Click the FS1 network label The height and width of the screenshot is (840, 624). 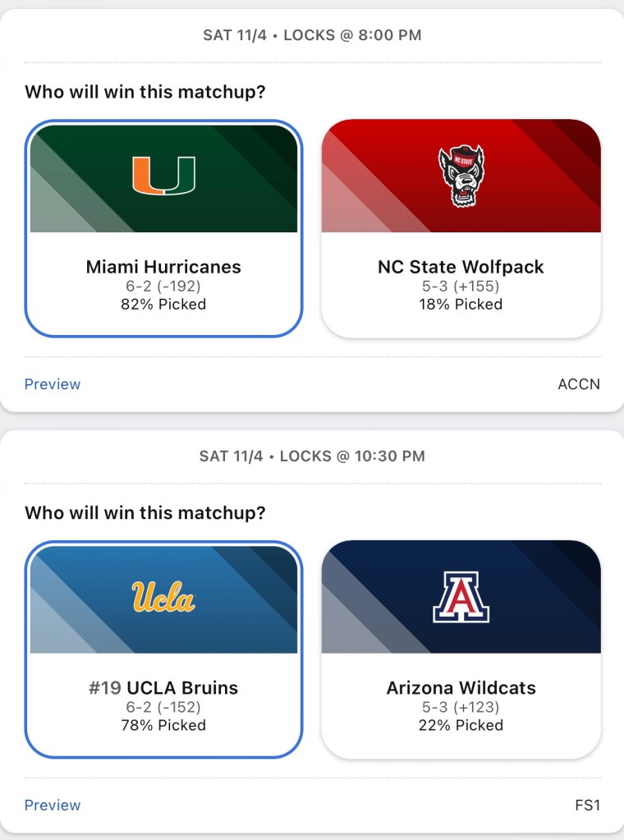(587, 806)
